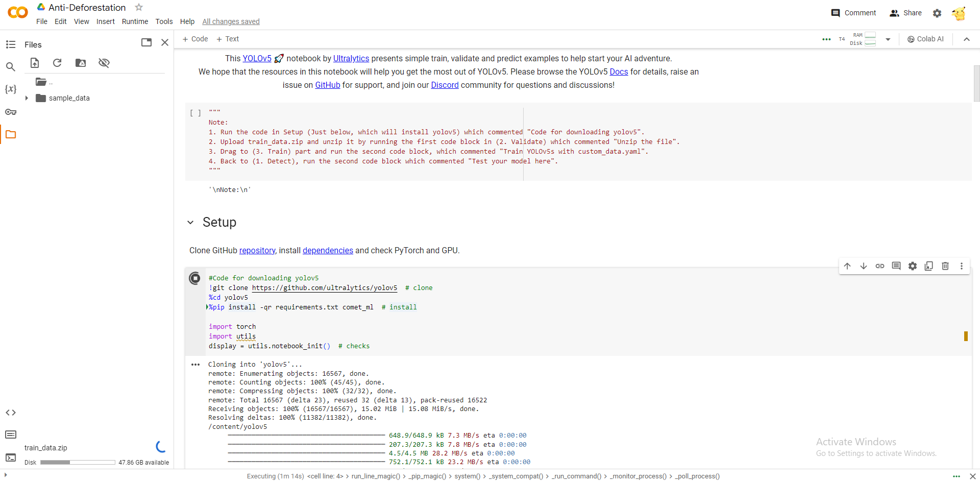Open the Runtime menu

coord(135,21)
